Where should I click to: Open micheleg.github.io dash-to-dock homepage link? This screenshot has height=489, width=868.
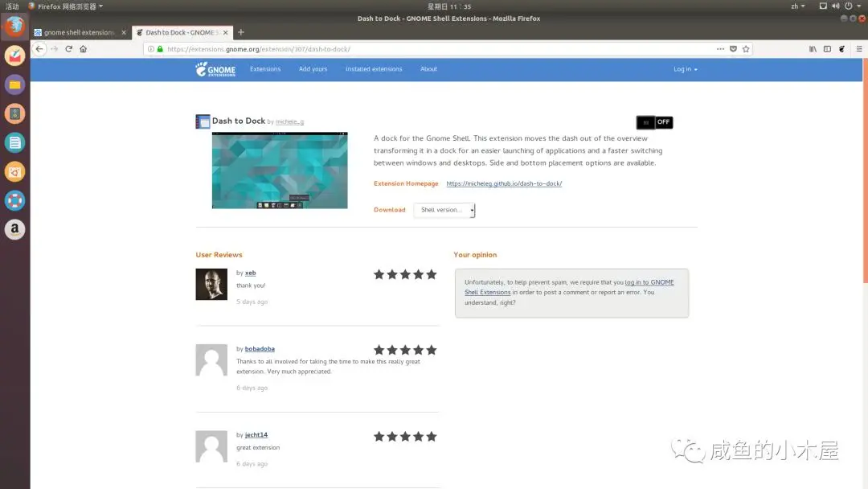point(504,184)
